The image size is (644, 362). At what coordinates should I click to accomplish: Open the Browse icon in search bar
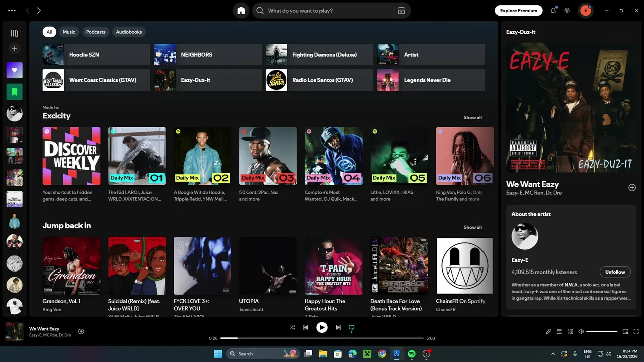(x=401, y=10)
